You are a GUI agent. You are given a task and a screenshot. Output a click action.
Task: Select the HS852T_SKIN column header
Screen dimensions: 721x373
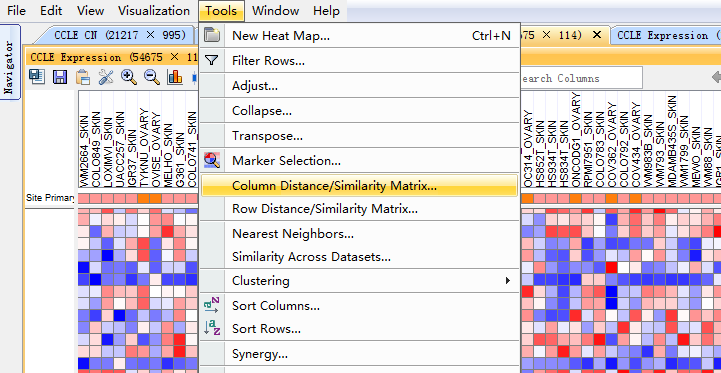(x=540, y=154)
